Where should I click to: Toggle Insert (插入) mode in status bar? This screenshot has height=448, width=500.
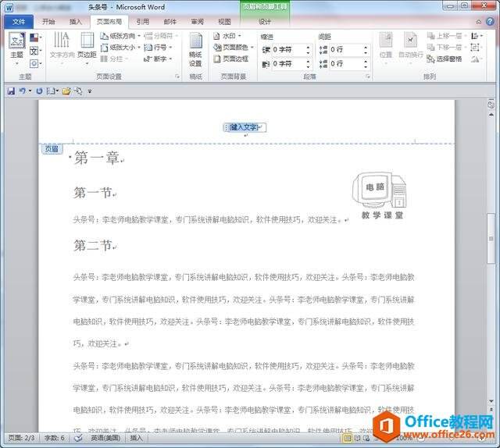pos(136,438)
